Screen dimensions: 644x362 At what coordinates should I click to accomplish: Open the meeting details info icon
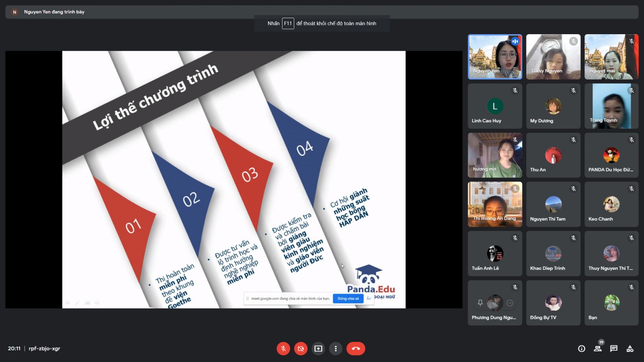(582, 349)
